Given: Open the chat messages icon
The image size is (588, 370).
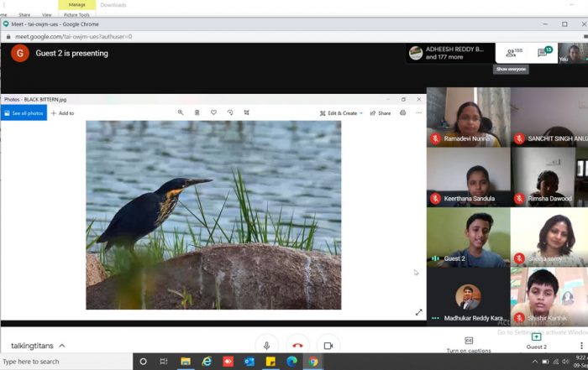Looking at the screenshot, I should (x=545, y=52).
